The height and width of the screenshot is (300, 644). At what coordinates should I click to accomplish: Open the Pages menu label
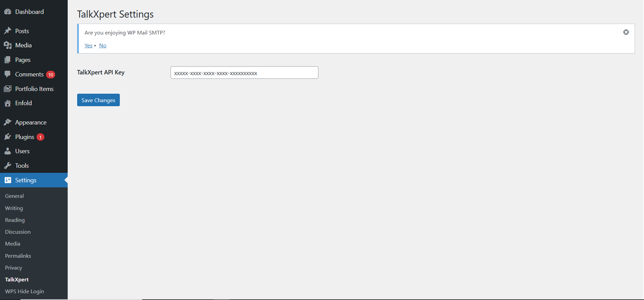(23, 60)
